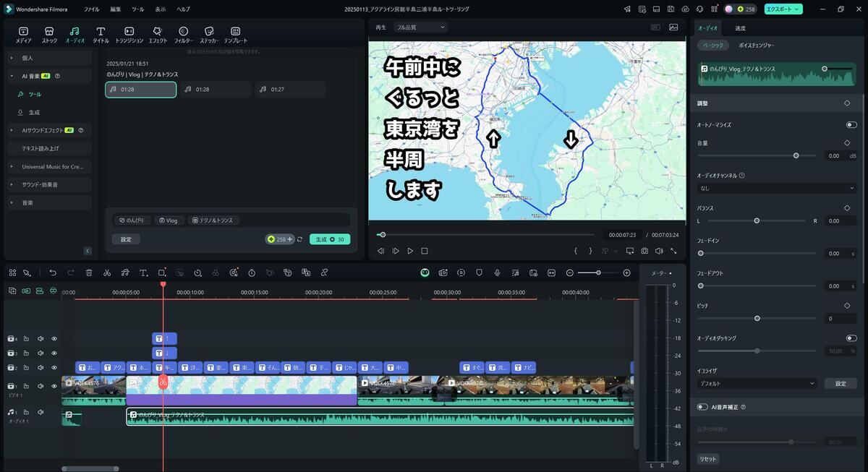Expand the AIサウンドエフェクト category
868x472 pixels.
coord(48,130)
